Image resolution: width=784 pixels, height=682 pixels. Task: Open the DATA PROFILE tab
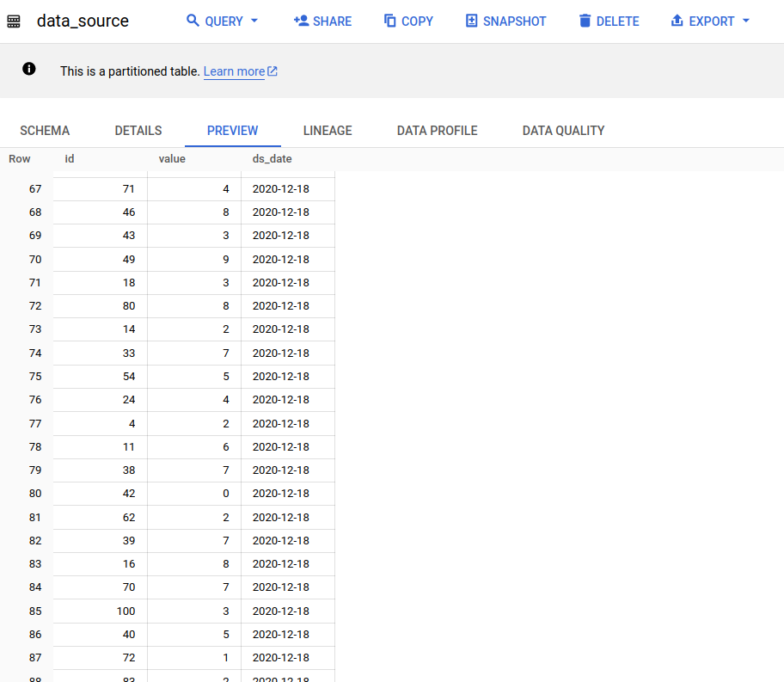point(437,131)
